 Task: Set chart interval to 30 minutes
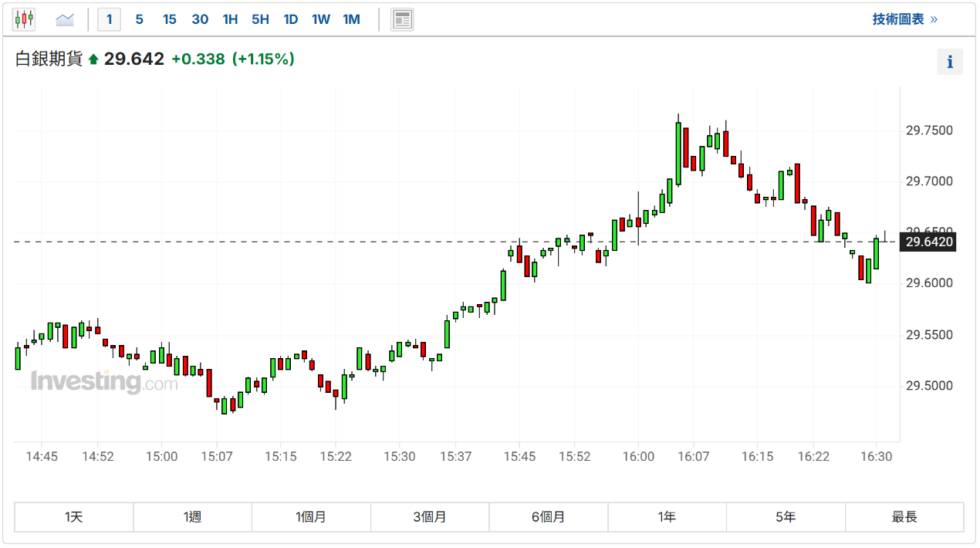200,19
